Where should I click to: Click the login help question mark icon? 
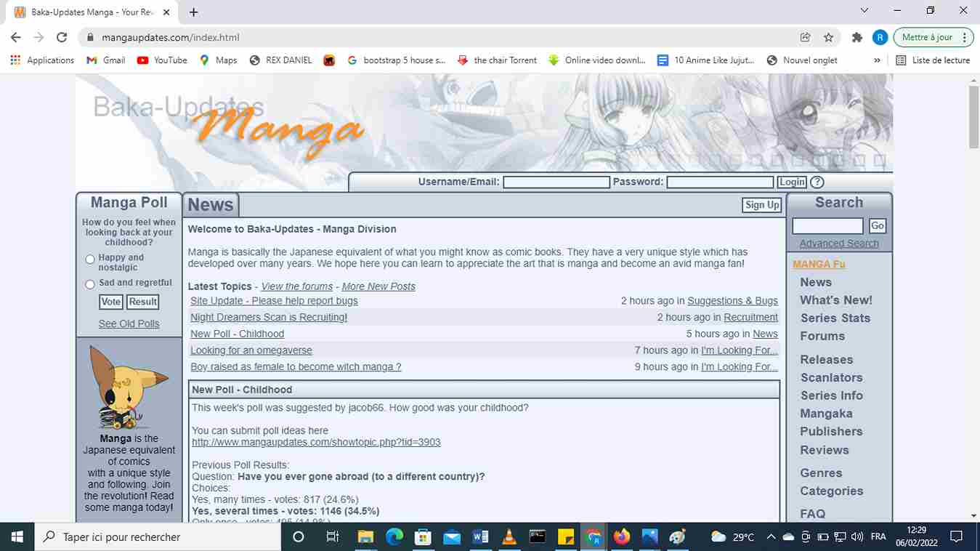pyautogui.click(x=817, y=182)
